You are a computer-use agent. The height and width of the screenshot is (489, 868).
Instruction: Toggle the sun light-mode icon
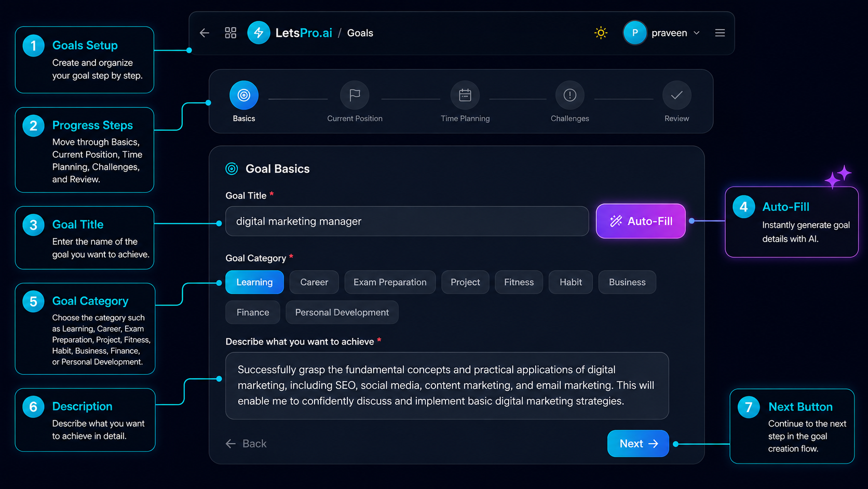pyautogui.click(x=601, y=33)
